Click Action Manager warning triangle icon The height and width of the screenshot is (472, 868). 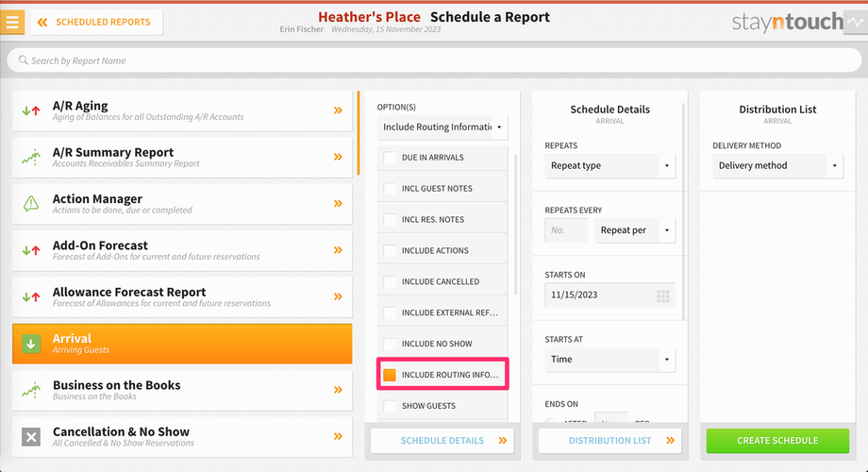click(31, 203)
